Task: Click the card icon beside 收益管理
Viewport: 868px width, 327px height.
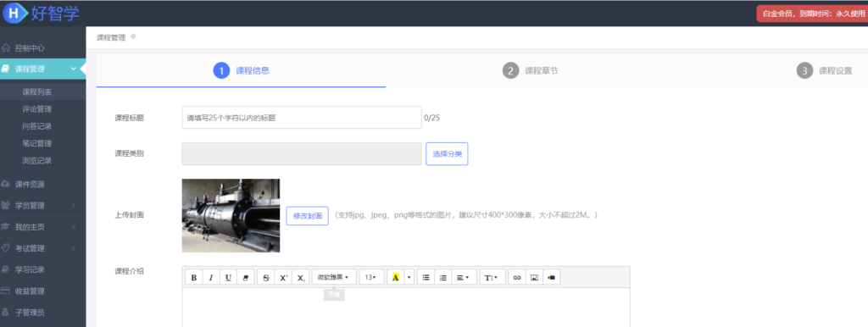Action: 6,291
